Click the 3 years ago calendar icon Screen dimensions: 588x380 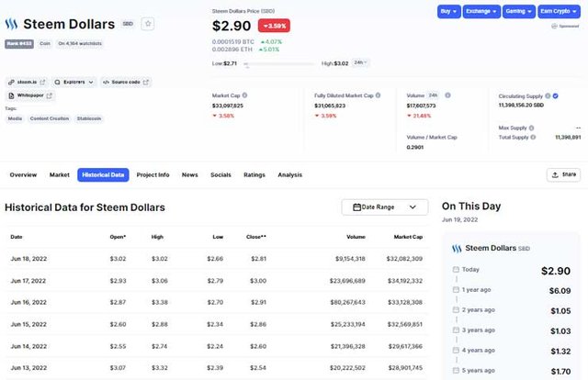(456, 330)
